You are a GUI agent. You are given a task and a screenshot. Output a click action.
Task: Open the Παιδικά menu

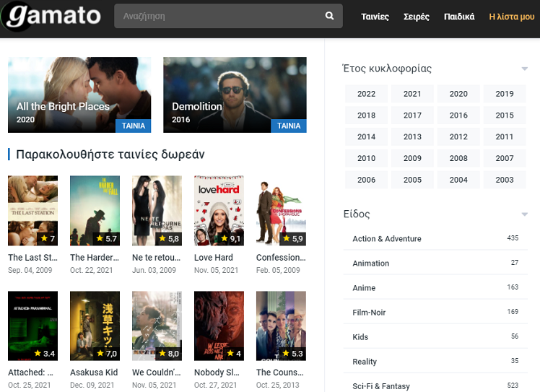[x=458, y=17]
